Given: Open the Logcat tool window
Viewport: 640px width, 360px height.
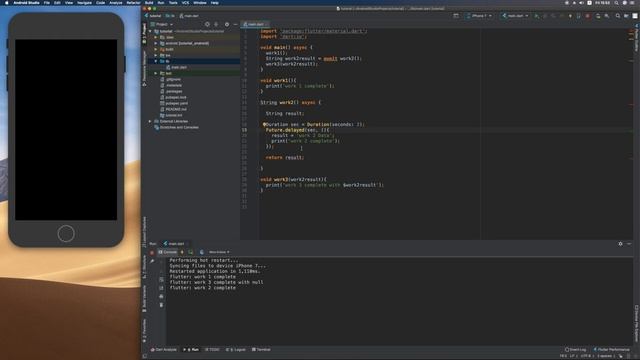Looking at the screenshot, I should 236,350.
